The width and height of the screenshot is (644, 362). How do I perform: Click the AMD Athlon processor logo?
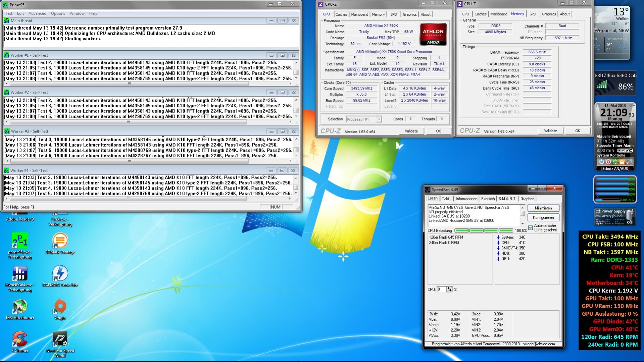pyautogui.click(x=433, y=35)
